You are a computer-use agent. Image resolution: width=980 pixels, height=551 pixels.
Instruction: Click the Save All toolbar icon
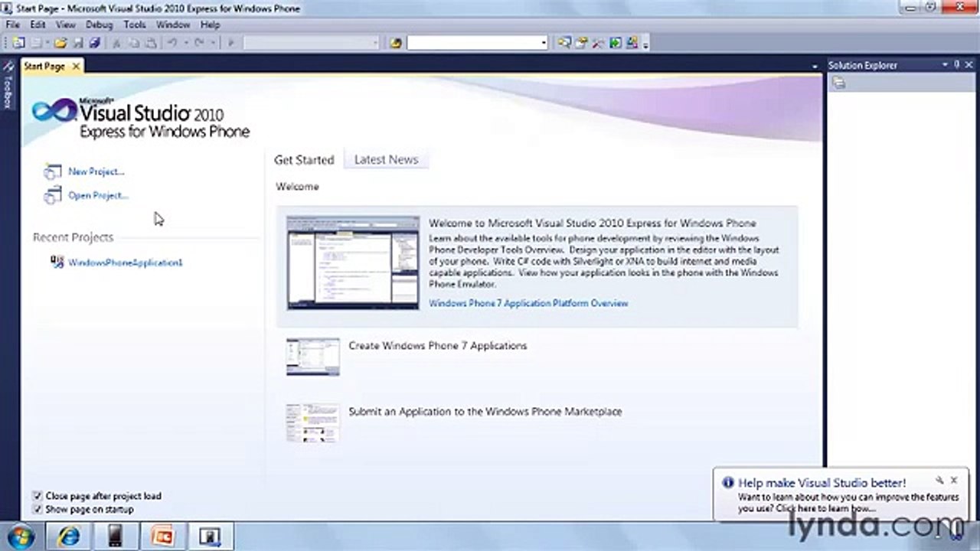pyautogui.click(x=95, y=43)
